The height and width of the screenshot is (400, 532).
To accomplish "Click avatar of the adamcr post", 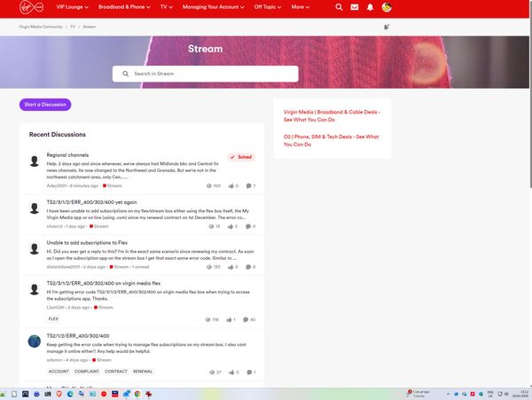I will click(35, 341).
